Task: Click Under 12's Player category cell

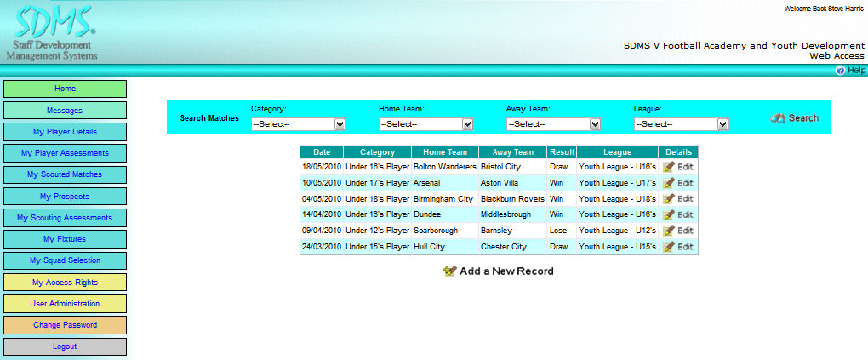Action: pyautogui.click(x=378, y=231)
